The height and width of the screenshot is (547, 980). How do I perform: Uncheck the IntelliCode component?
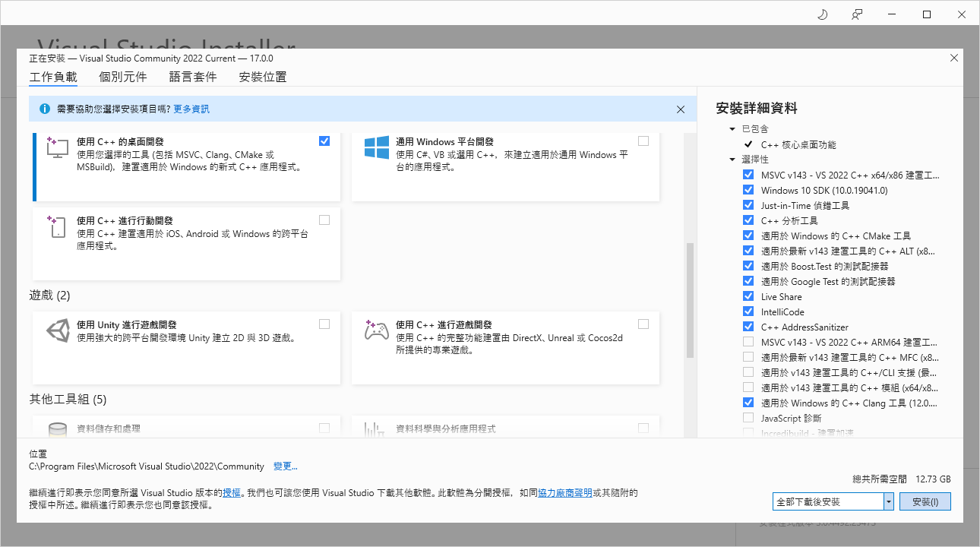click(748, 311)
